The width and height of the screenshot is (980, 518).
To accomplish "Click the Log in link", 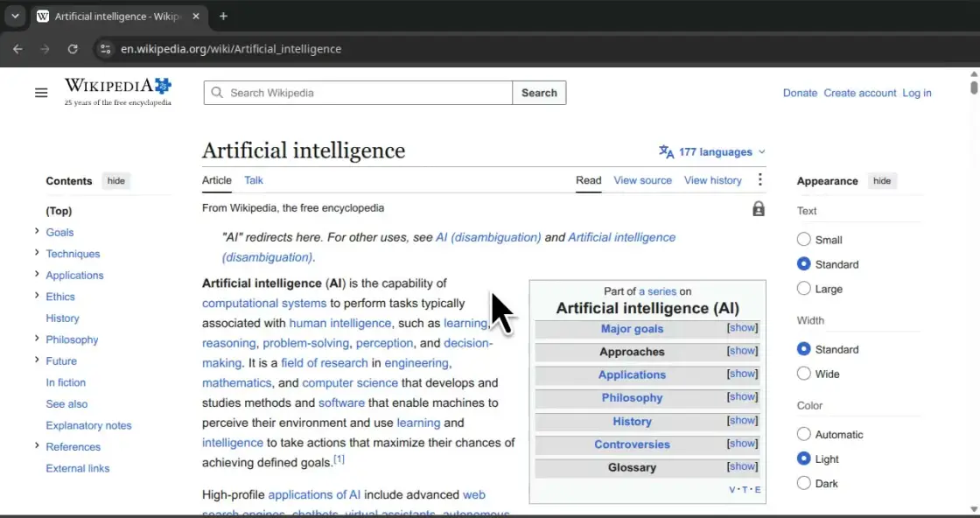I will pos(917,93).
